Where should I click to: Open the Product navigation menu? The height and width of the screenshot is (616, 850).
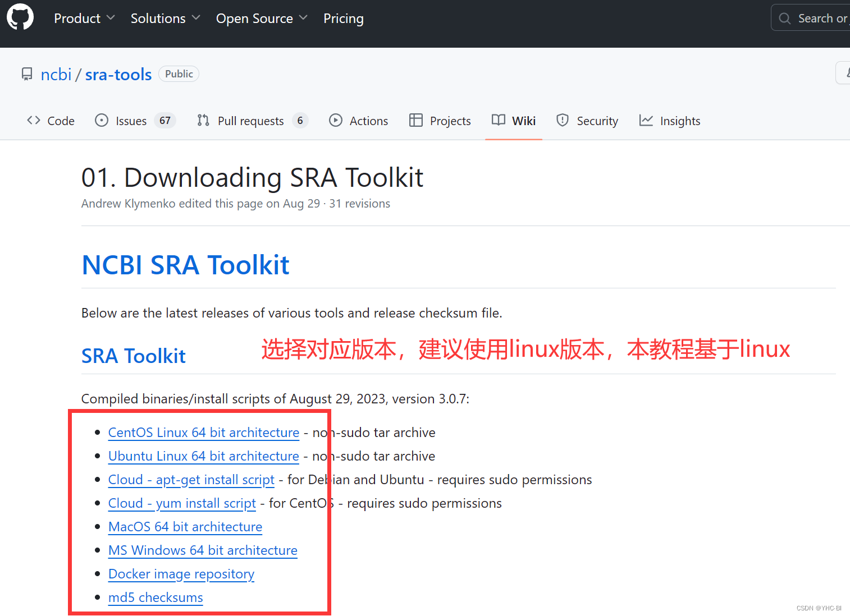(84, 19)
